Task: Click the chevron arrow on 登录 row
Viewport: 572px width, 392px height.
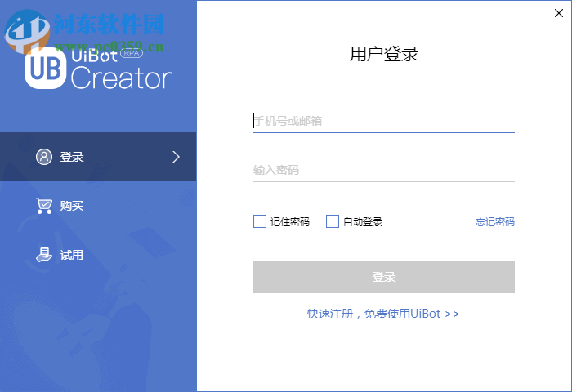Action: (177, 157)
